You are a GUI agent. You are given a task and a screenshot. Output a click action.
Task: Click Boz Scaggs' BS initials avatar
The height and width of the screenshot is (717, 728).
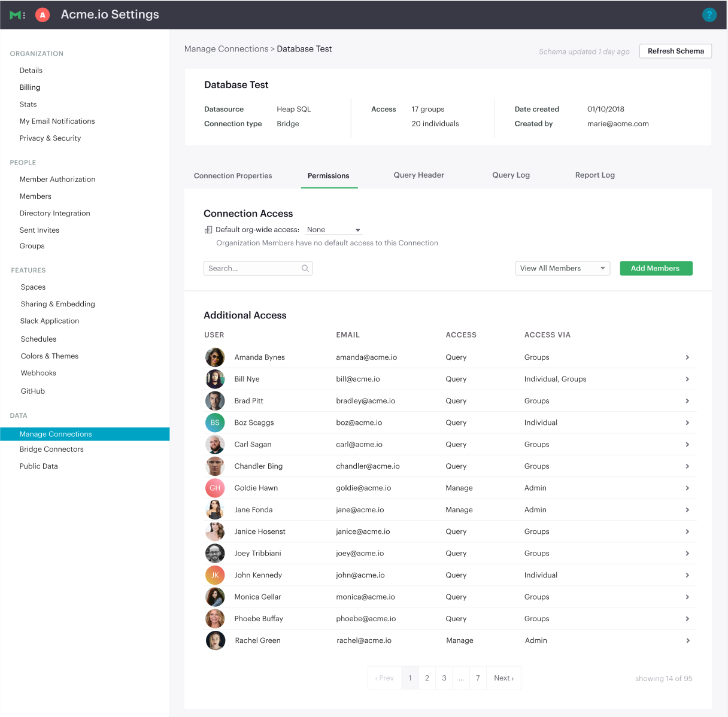point(215,423)
